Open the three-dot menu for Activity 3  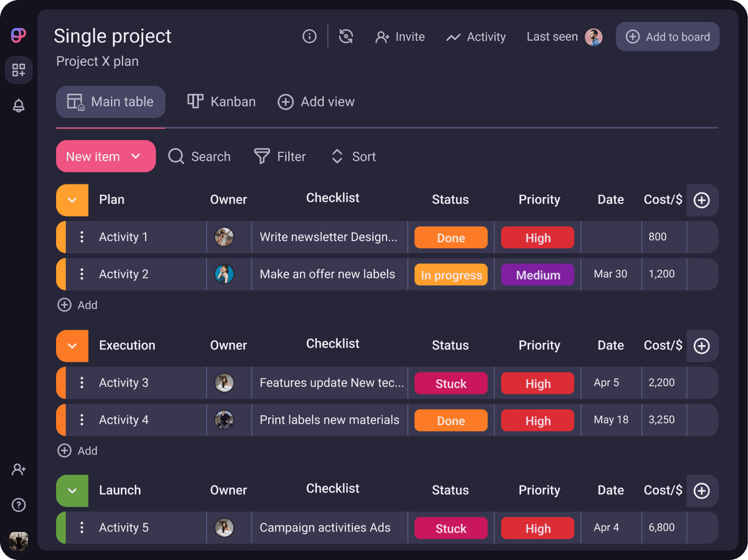[x=82, y=382]
